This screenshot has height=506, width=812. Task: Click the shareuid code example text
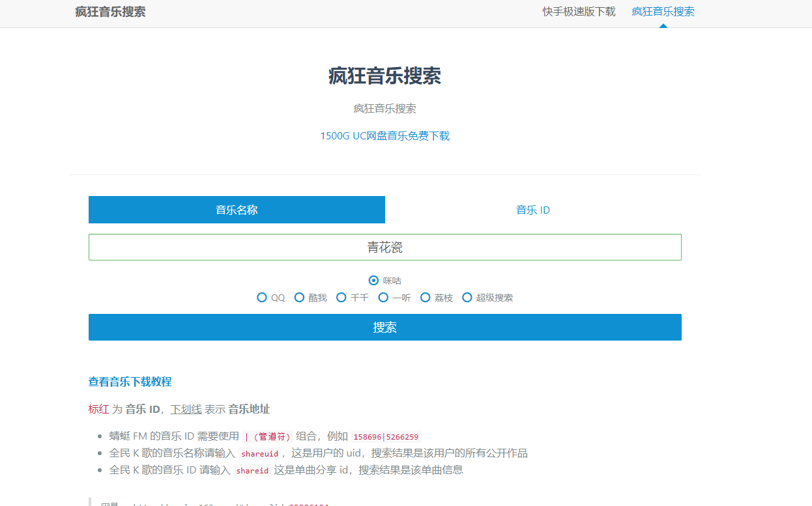click(x=260, y=453)
